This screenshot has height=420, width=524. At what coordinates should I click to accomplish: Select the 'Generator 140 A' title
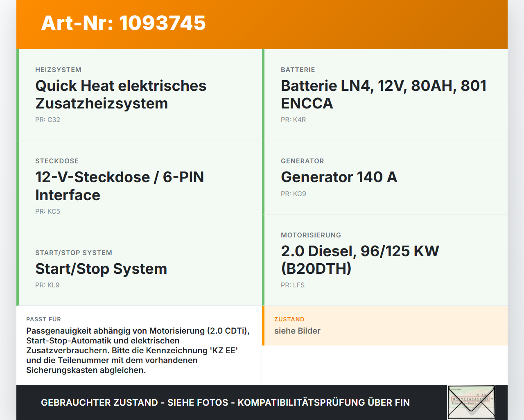pyautogui.click(x=339, y=177)
